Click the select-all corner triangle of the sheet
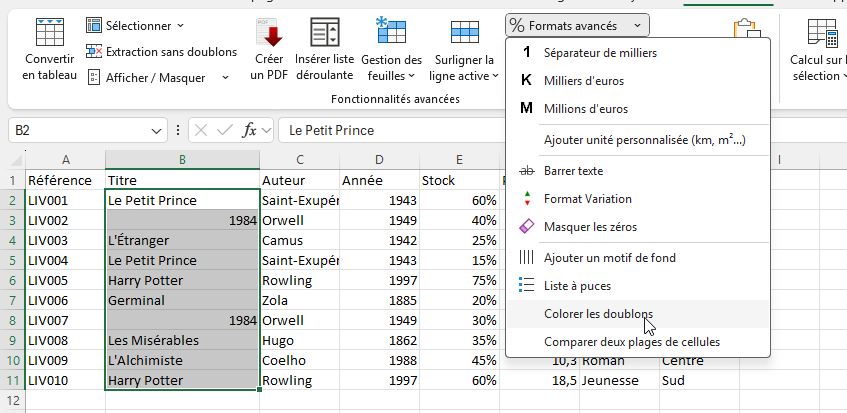Image resolution: width=847 pixels, height=413 pixels. (16, 160)
